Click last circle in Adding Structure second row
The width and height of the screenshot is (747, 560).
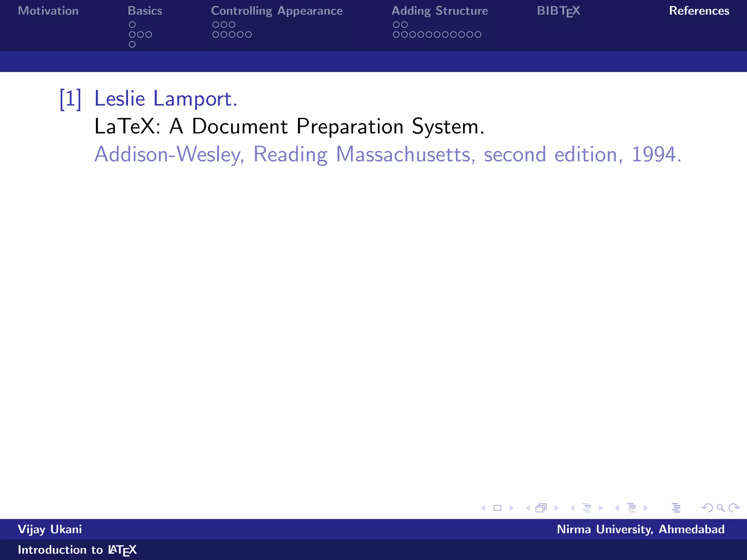[x=478, y=35]
